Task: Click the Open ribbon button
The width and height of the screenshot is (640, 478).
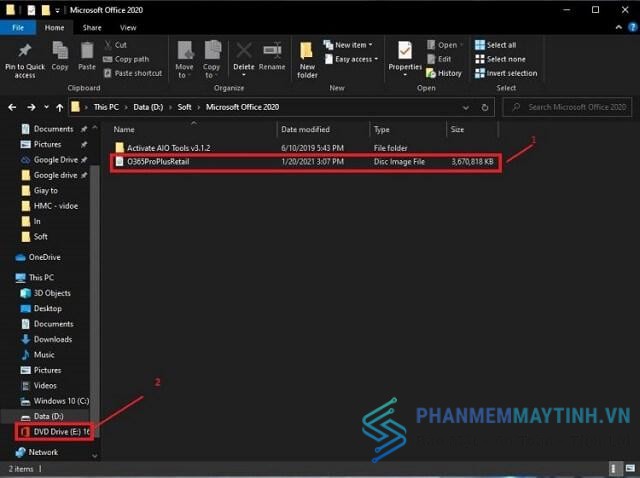Action: [x=442, y=45]
